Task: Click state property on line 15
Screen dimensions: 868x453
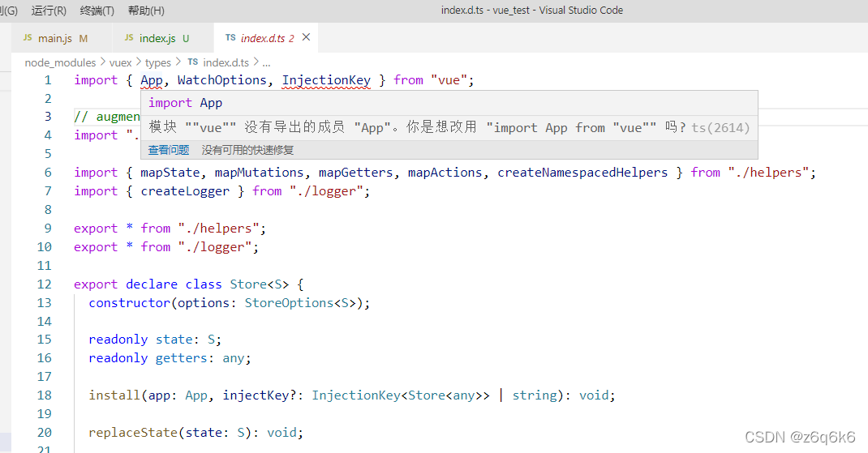Action: [174, 340]
